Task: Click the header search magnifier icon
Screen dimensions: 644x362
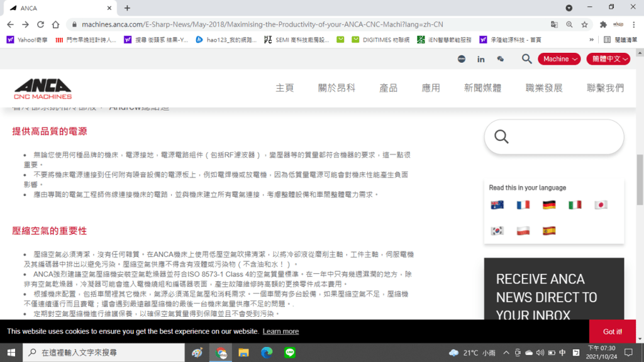Action: (x=527, y=59)
